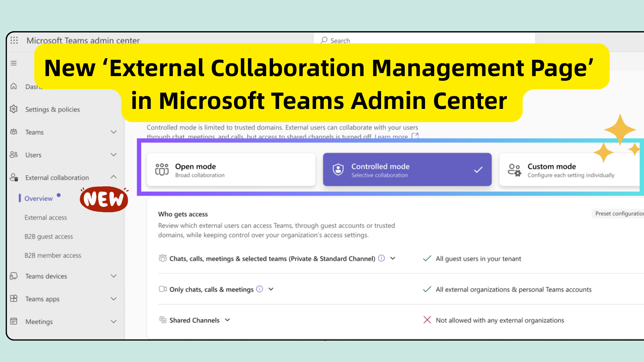Image resolution: width=644 pixels, height=362 pixels.
Task: Click the Dashboard home icon
Action: click(14, 86)
